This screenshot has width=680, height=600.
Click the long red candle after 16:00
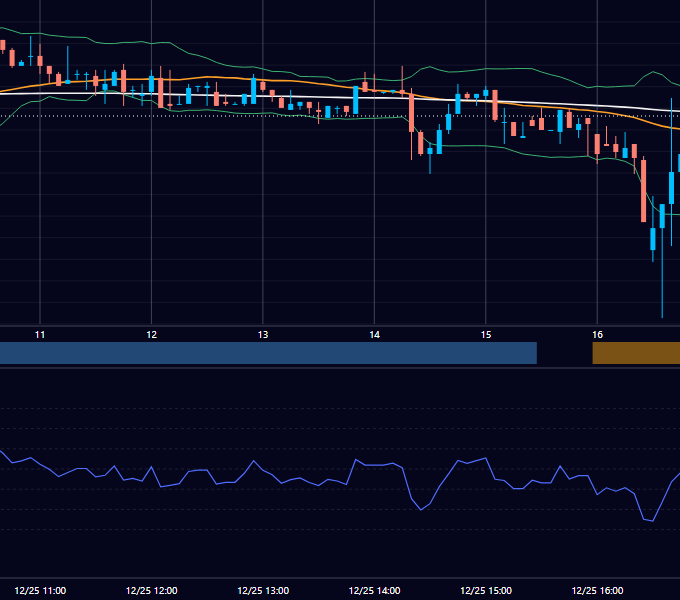coord(644,190)
